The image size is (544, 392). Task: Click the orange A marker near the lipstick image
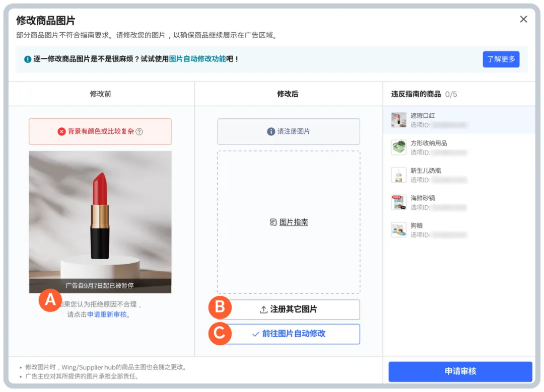point(50,301)
